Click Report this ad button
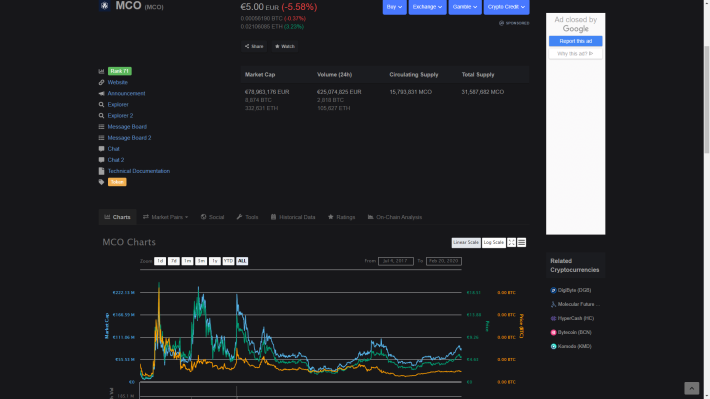710x399 pixels. 576,41
